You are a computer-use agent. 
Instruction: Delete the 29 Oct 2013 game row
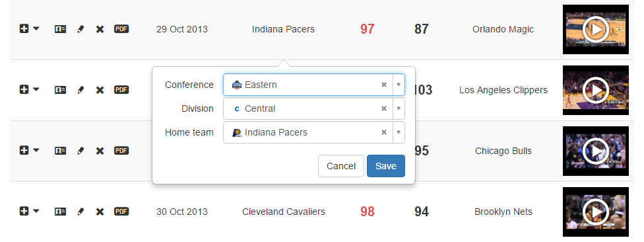click(x=100, y=29)
